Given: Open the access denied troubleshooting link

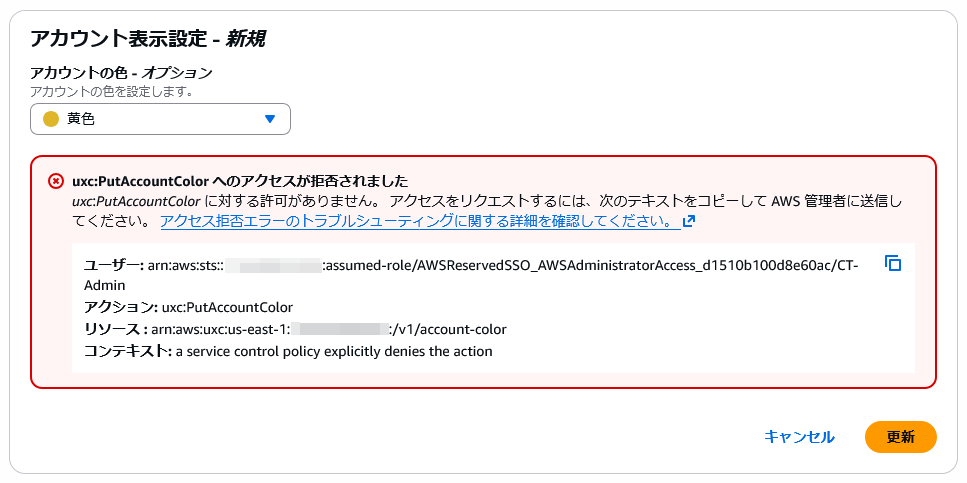Looking at the screenshot, I should (x=419, y=221).
